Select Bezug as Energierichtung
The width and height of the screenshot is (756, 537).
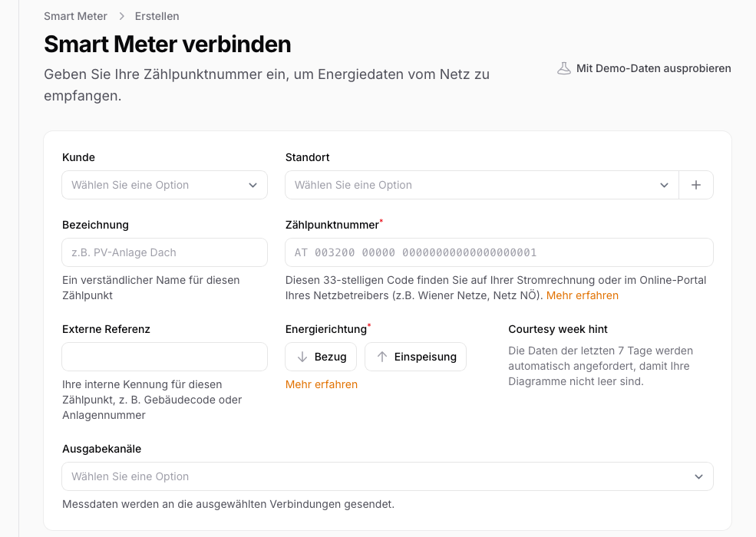pos(321,356)
